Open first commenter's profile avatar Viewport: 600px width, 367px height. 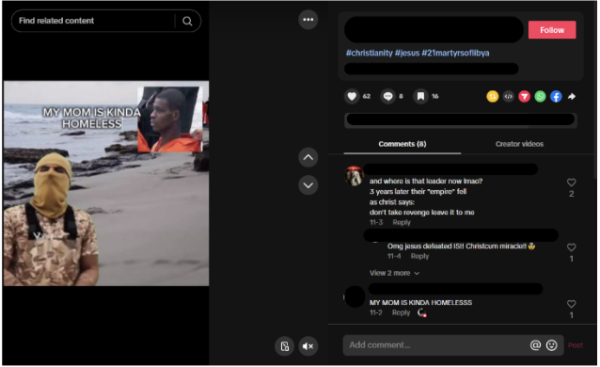[x=354, y=176]
